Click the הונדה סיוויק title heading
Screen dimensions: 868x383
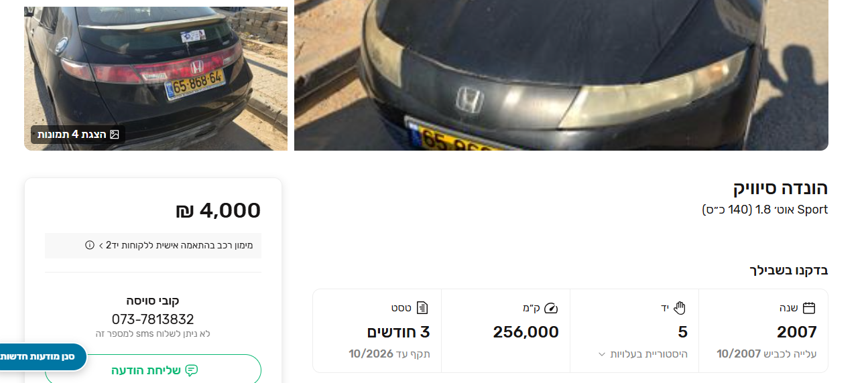click(x=780, y=188)
